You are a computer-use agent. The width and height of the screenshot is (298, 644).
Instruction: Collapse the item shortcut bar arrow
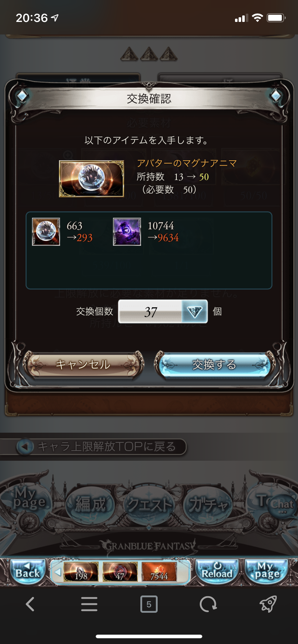pyautogui.click(x=57, y=571)
